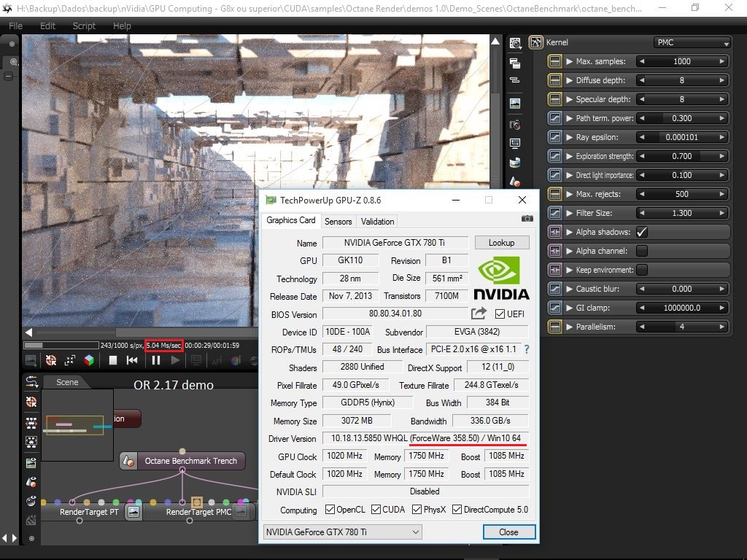
Task: Enable the Keep environment checkbox
Action: point(642,270)
